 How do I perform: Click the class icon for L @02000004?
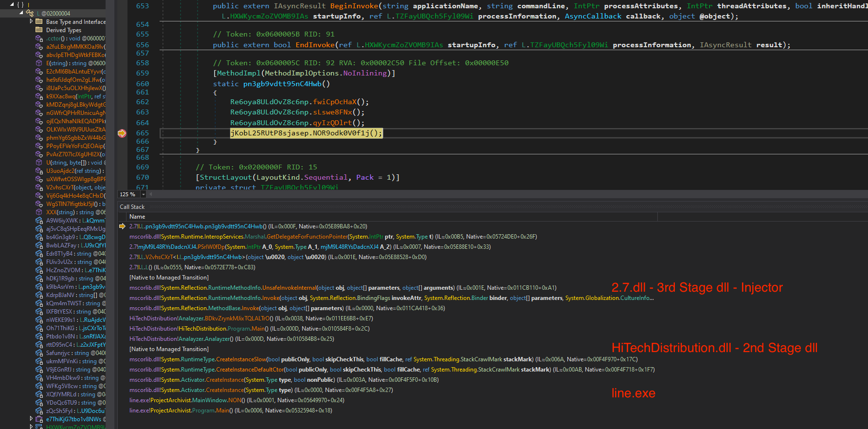30,13
